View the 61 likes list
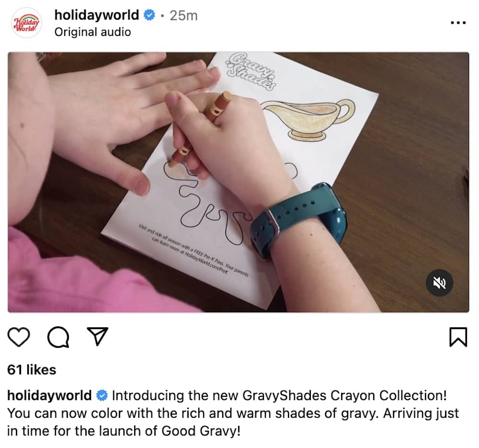479x448 pixels. (32, 370)
